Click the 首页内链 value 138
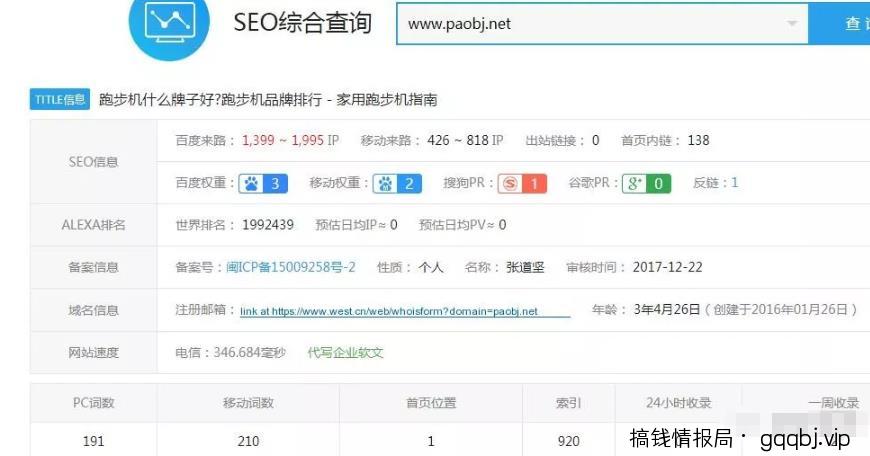The height and width of the screenshot is (456, 870). pyautogui.click(x=698, y=140)
